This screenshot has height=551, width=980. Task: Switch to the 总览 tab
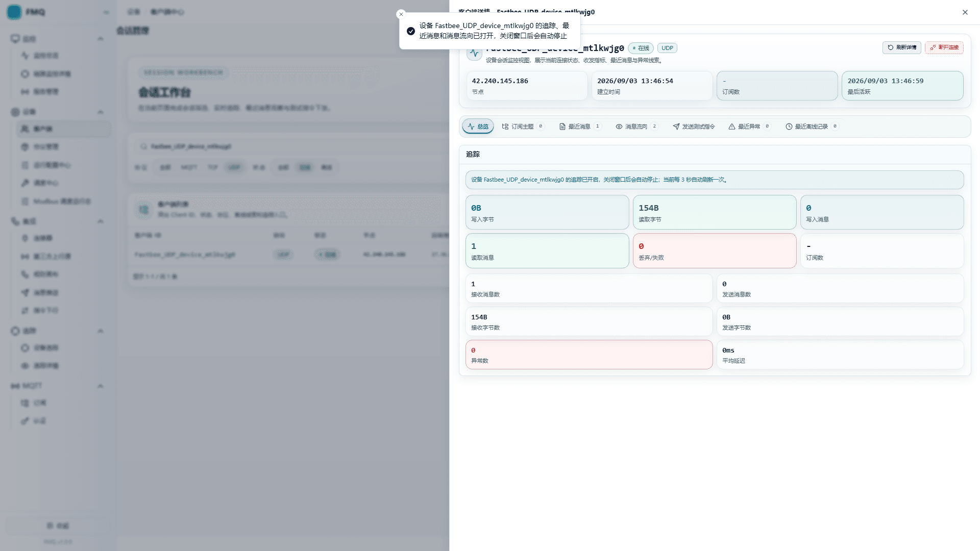(478, 127)
